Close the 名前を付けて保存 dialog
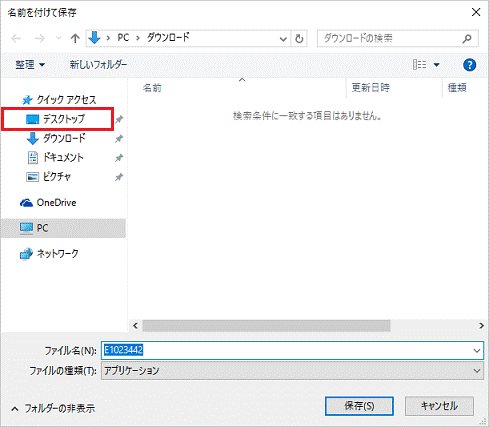This screenshot has height=427, width=489. point(476,12)
